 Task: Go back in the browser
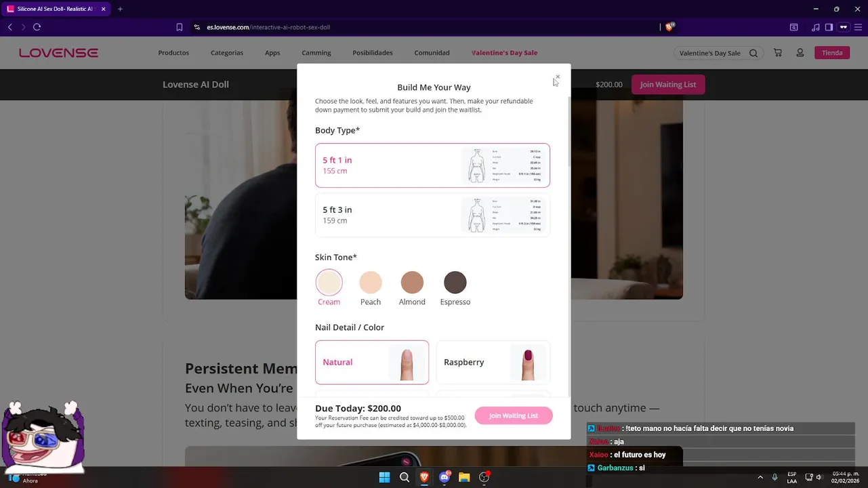coord(9,27)
